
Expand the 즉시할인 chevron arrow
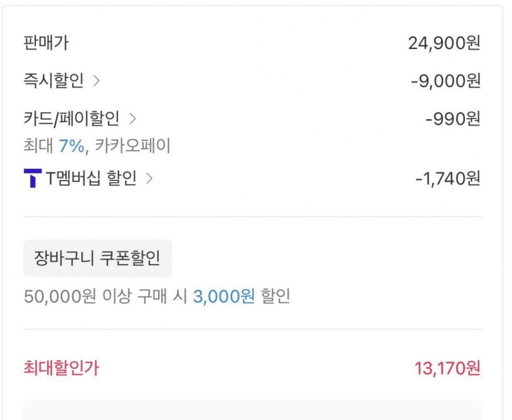pyautogui.click(x=96, y=81)
